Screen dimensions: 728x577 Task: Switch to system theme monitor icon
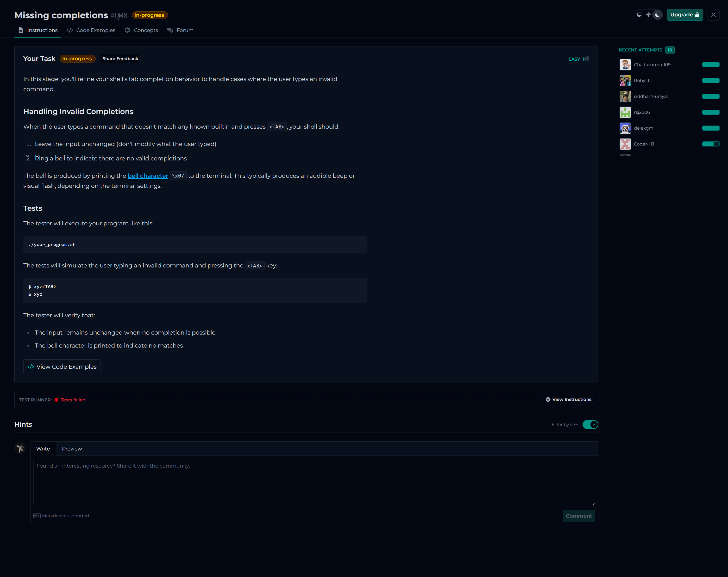(x=639, y=15)
